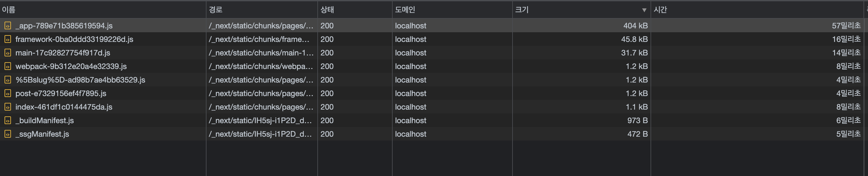Select the webpack-9b312e20a4e32339.js request name
This screenshot has width=868, height=176.
tap(71, 66)
